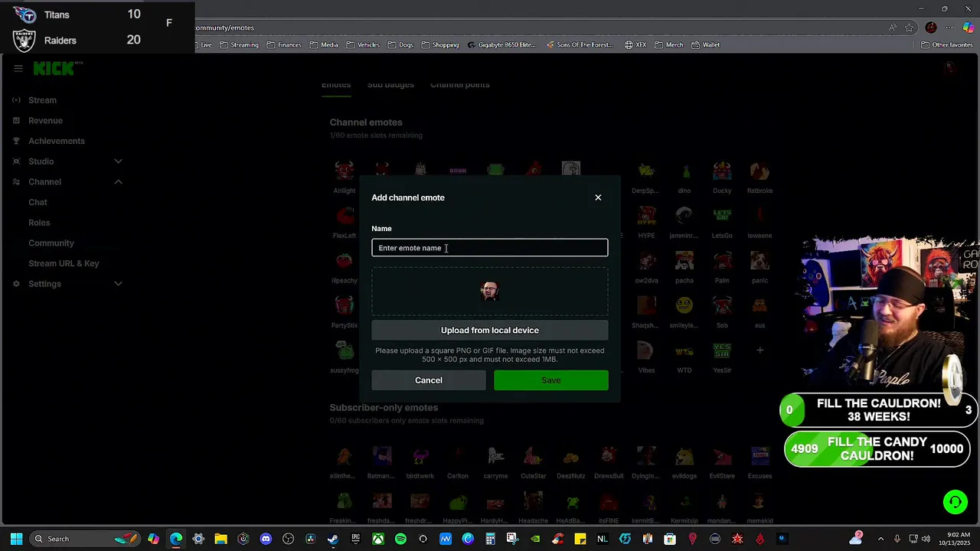Open the Gigabyte B650 Elite bookmark
980x551 pixels.
pos(501,44)
